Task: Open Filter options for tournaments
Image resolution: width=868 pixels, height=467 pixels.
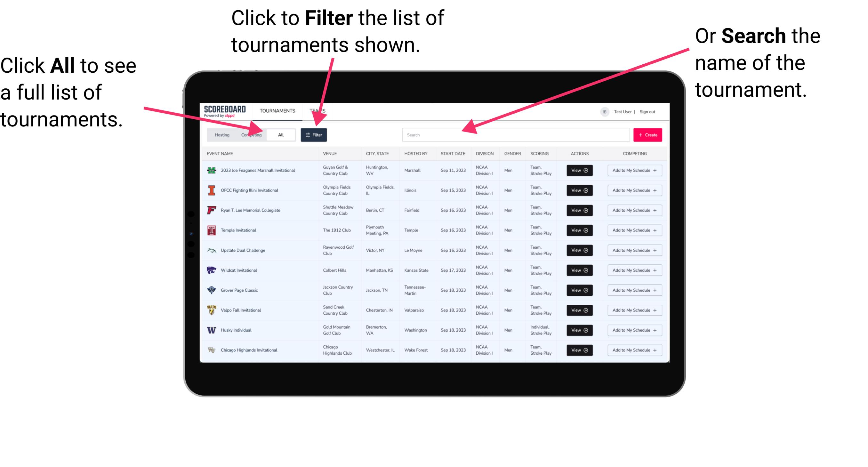Action: point(314,134)
